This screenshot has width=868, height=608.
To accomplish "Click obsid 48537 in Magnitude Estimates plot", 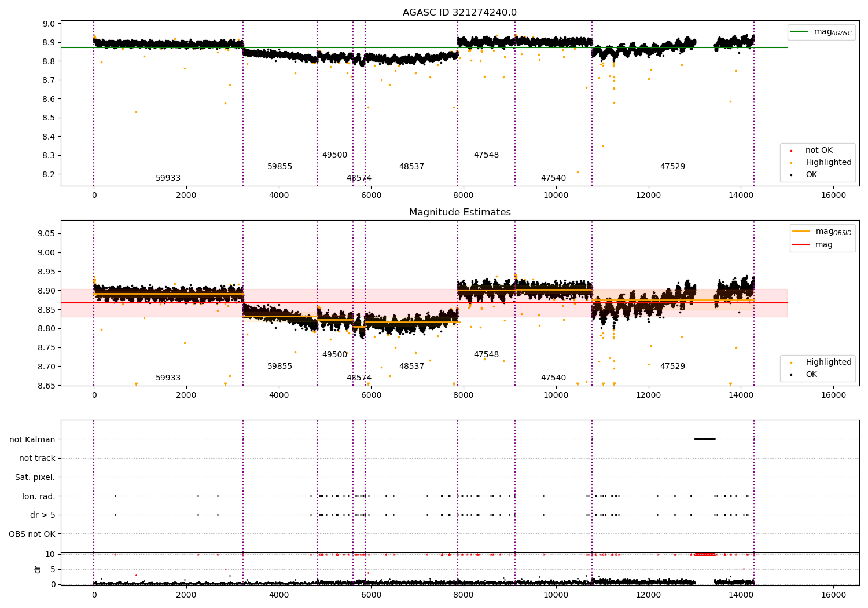I will click(411, 367).
